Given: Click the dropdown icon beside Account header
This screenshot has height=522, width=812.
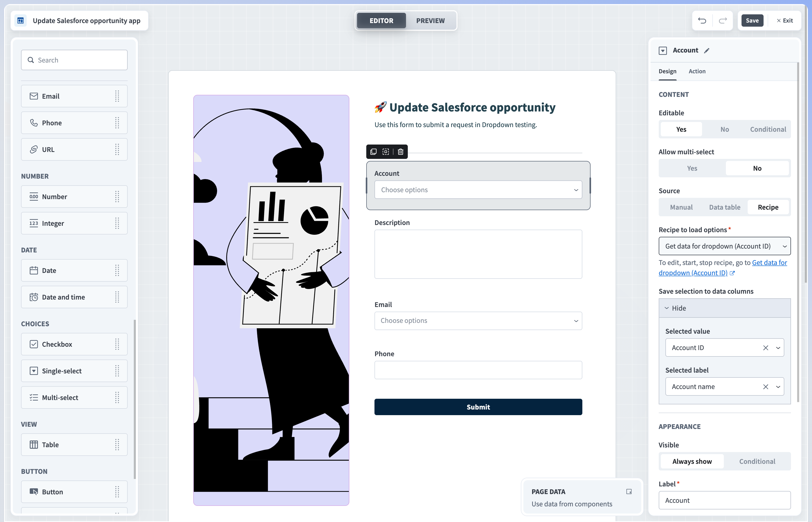Looking at the screenshot, I should [663, 50].
